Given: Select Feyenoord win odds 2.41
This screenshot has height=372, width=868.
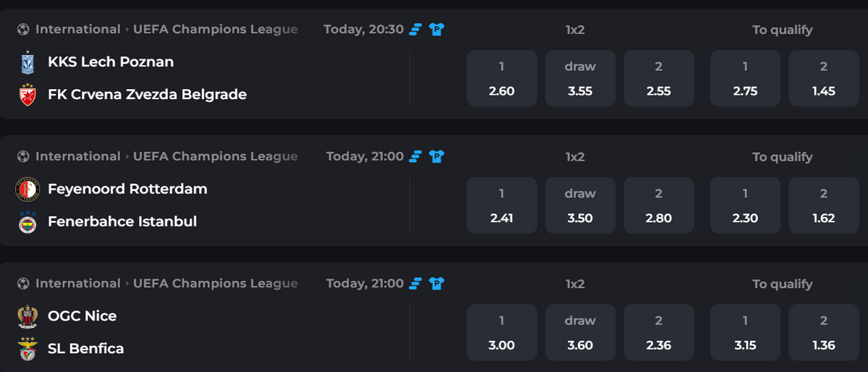Looking at the screenshot, I should [x=502, y=206].
